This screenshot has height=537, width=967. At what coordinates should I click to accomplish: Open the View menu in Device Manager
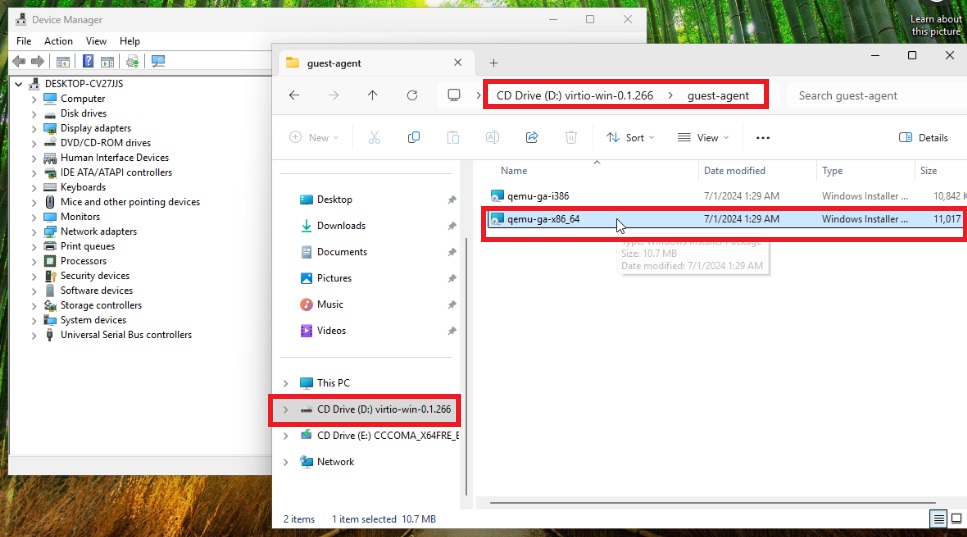[x=96, y=41]
